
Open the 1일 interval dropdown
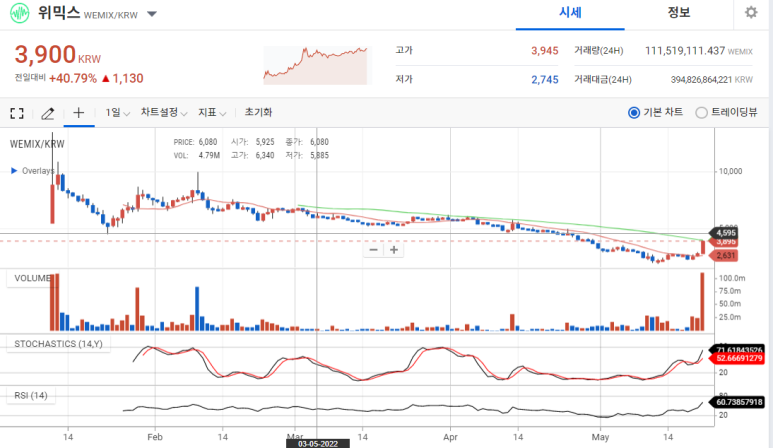point(117,113)
